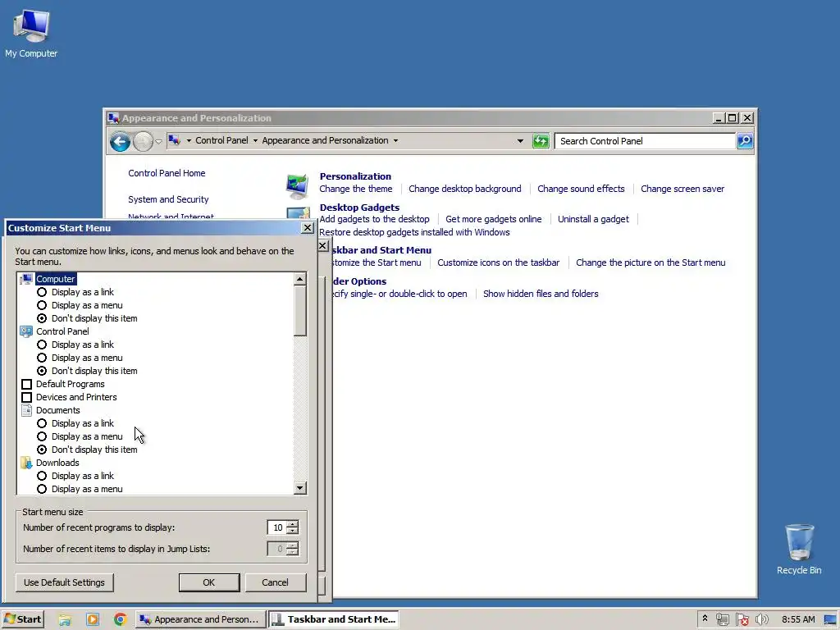Image resolution: width=840 pixels, height=630 pixels.
Task: Launch Chrome from the taskbar
Action: click(x=120, y=619)
